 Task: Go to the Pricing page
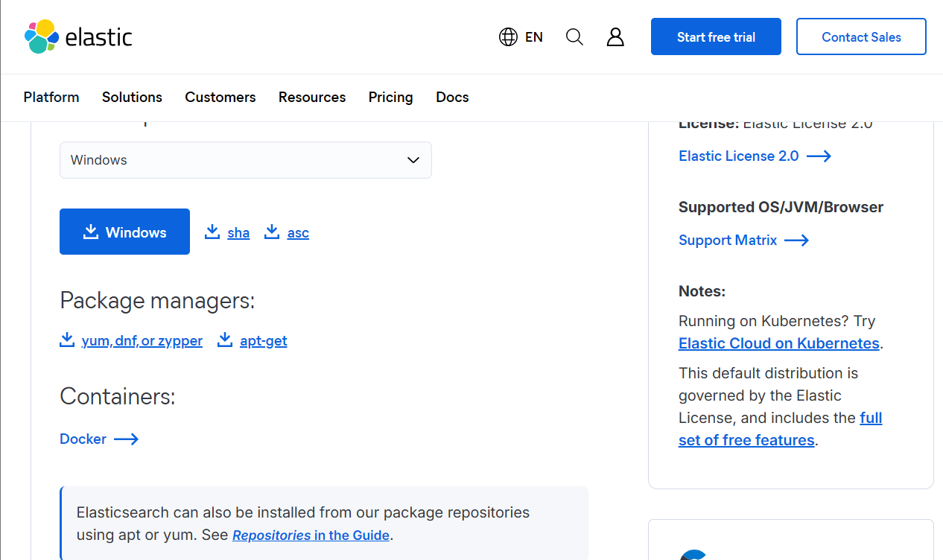coord(390,97)
